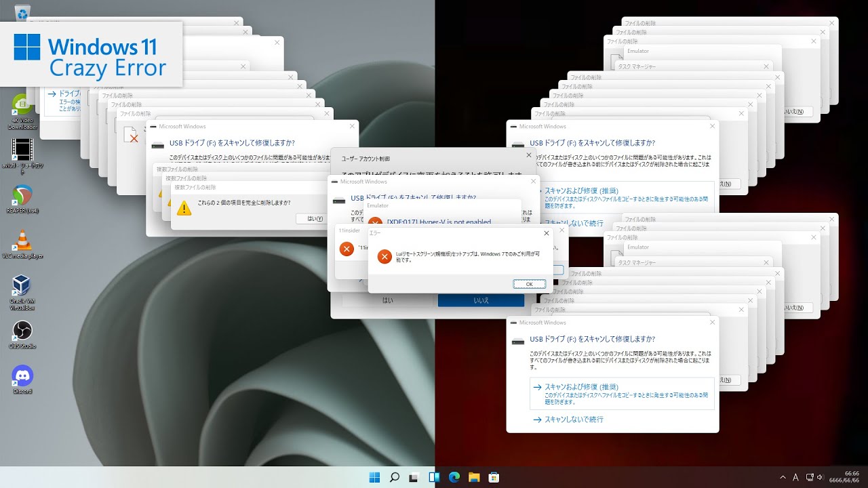The height and width of the screenshot is (488, 868).
Task: Close the エラー dialog with X
Action: tap(547, 232)
